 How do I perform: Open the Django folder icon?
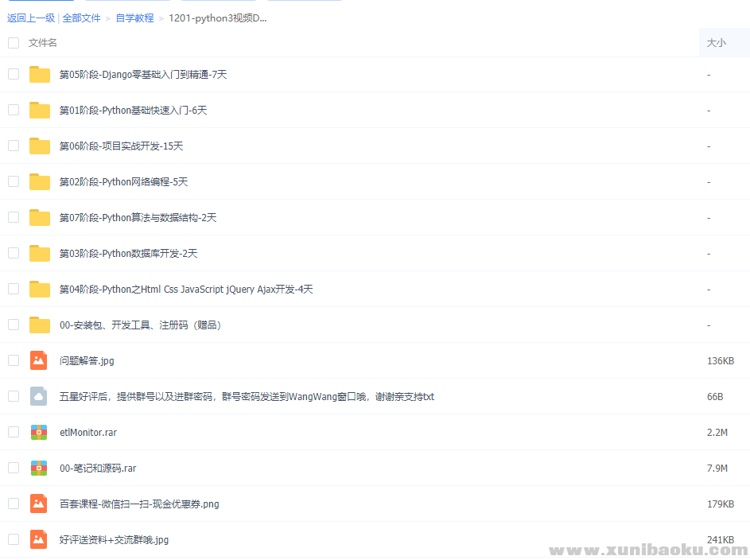39,73
